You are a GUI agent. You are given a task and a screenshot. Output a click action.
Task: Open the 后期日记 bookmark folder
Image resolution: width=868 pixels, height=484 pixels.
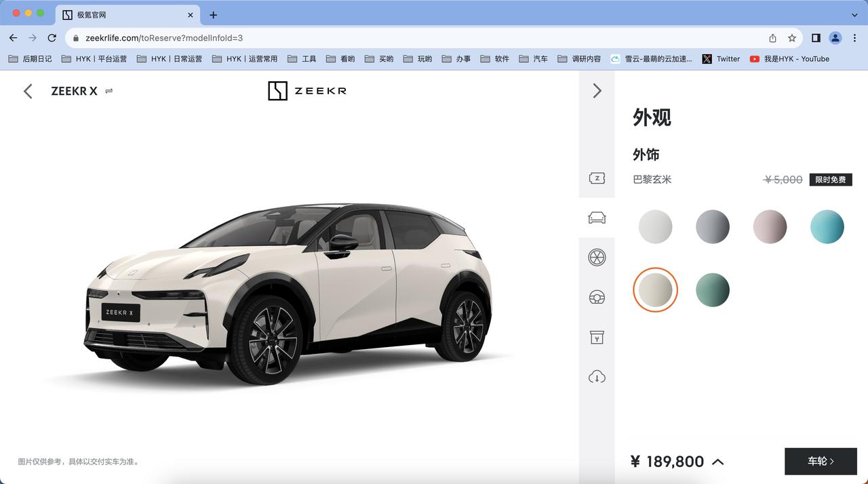[x=30, y=59]
